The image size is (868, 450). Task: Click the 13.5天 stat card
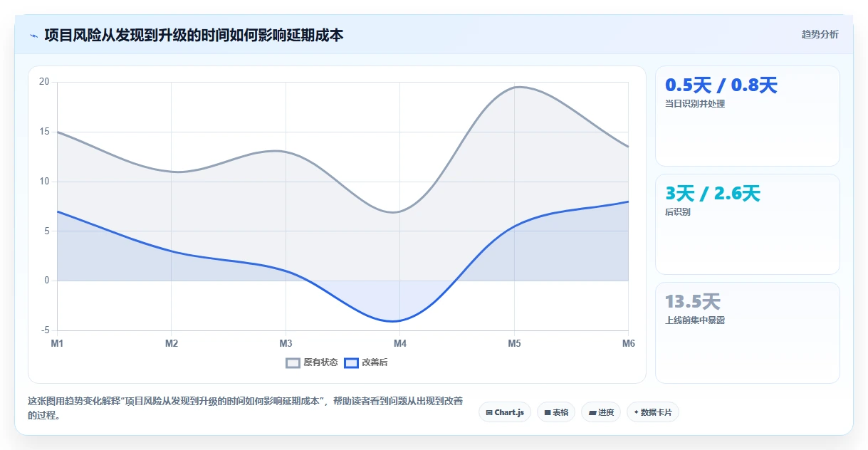click(x=748, y=333)
